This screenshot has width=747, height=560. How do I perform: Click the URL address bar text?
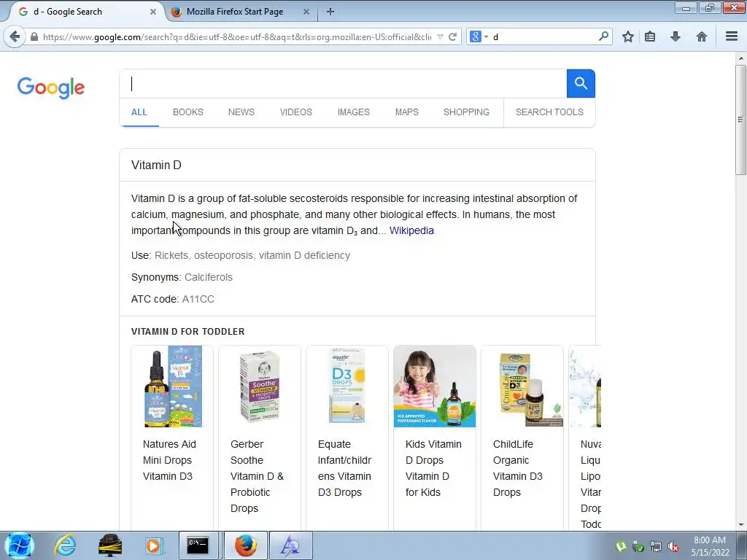(x=237, y=36)
